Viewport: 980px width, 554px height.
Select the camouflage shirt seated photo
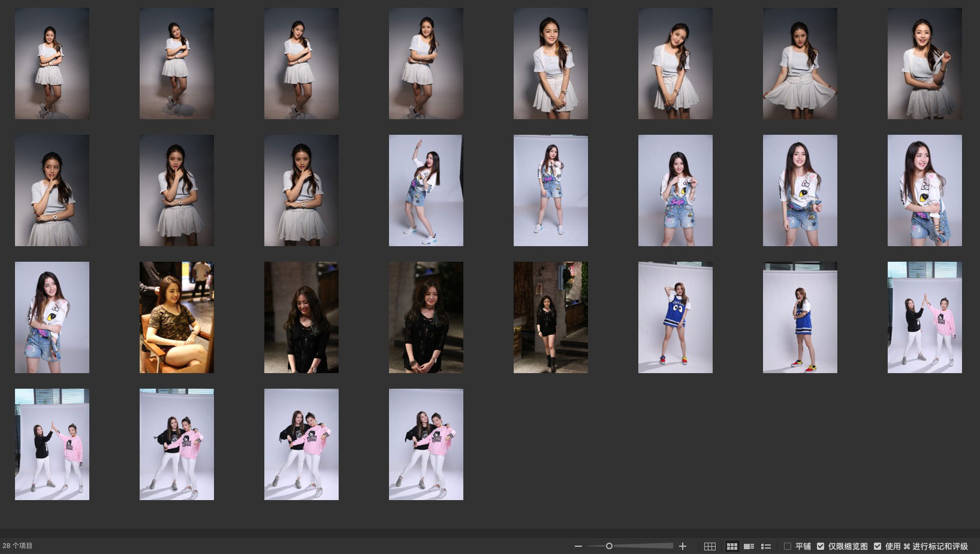click(x=177, y=317)
